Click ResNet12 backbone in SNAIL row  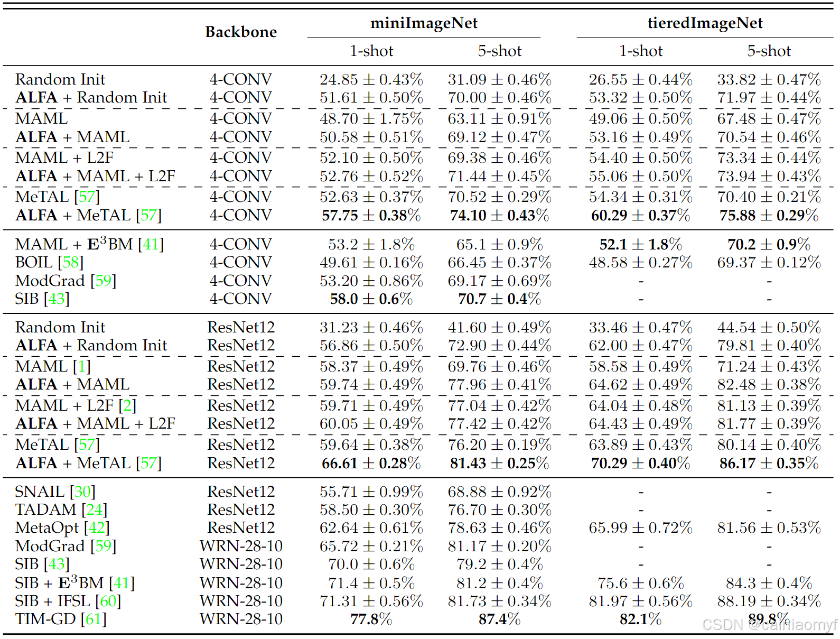click(x=241, y=492)
